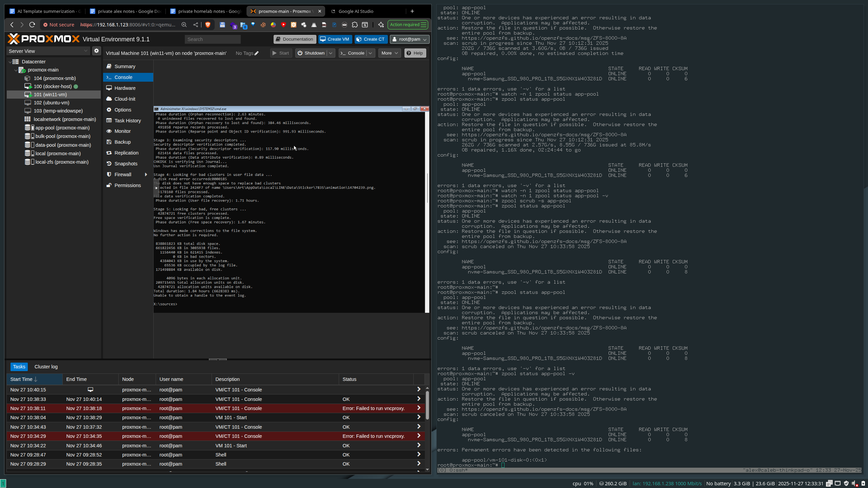The height and width of the screenshot is (488, 868).
Task: Click the Create CT button
Action: (x=371, y=39)
